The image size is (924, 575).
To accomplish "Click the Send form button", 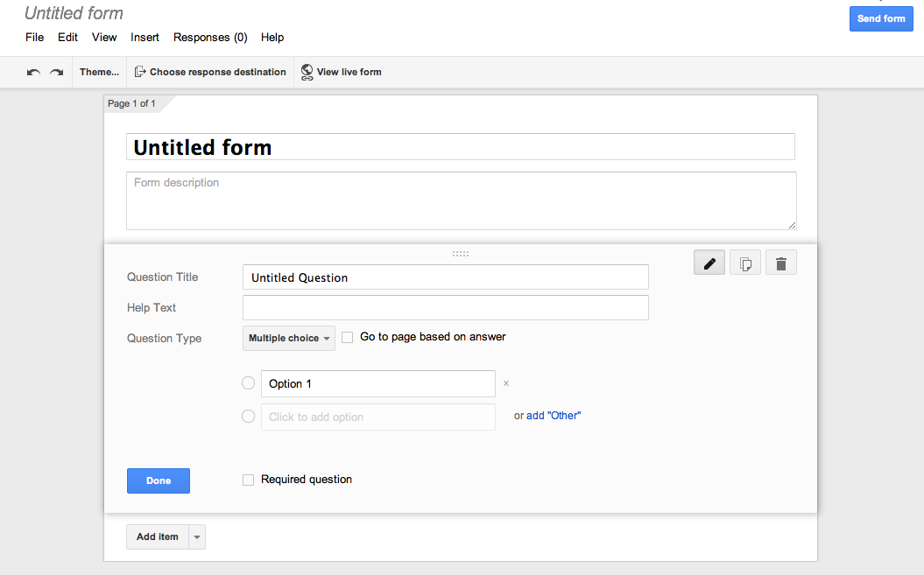I will click(881, 18).
